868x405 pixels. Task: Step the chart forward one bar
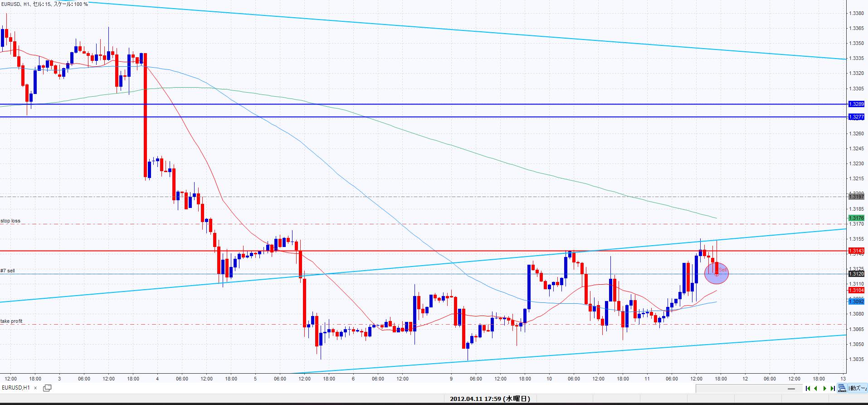click(824, 388)
